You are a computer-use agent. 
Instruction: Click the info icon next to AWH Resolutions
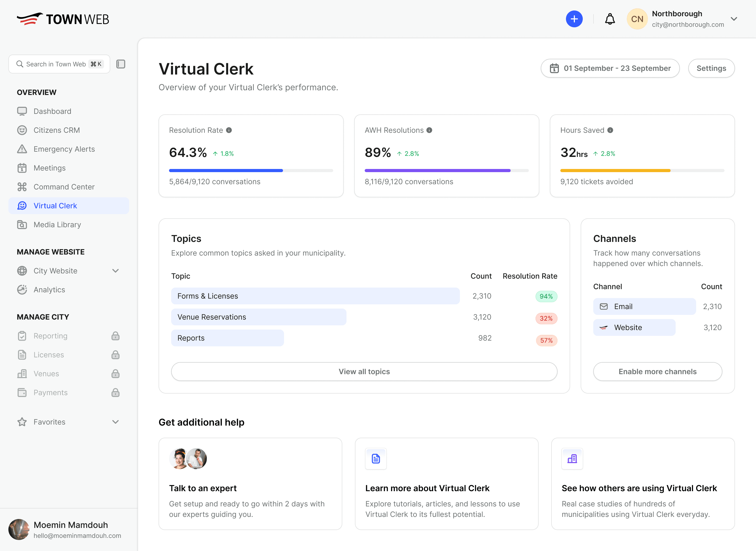click(429, 130)
